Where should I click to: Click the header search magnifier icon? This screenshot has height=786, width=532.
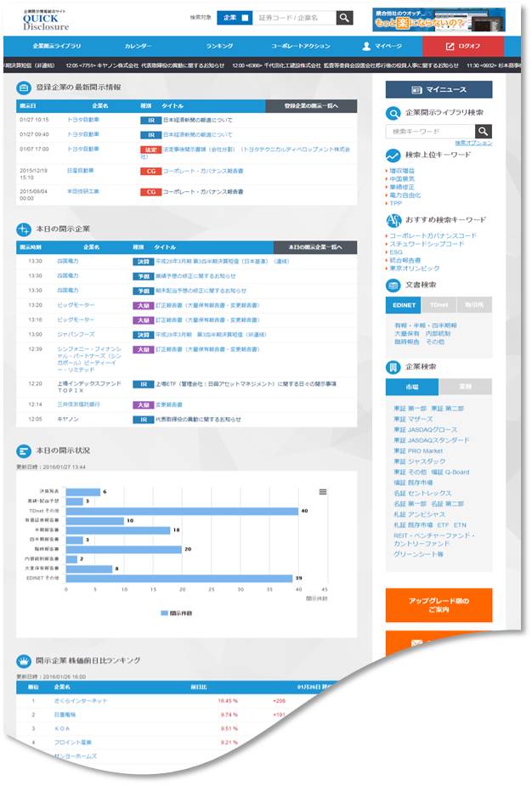344,18
